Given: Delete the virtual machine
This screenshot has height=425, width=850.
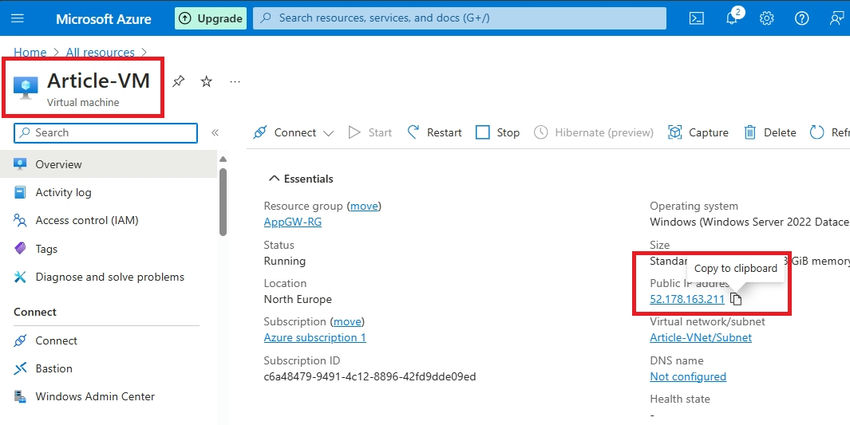Looking at the screenshot, I should coord(770,133).
